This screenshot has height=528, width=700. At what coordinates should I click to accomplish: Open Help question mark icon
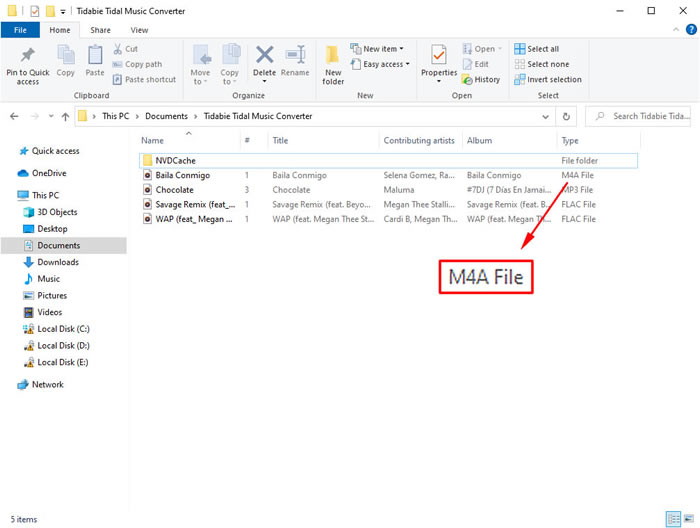pyautogui.click(x=691, y=29)
